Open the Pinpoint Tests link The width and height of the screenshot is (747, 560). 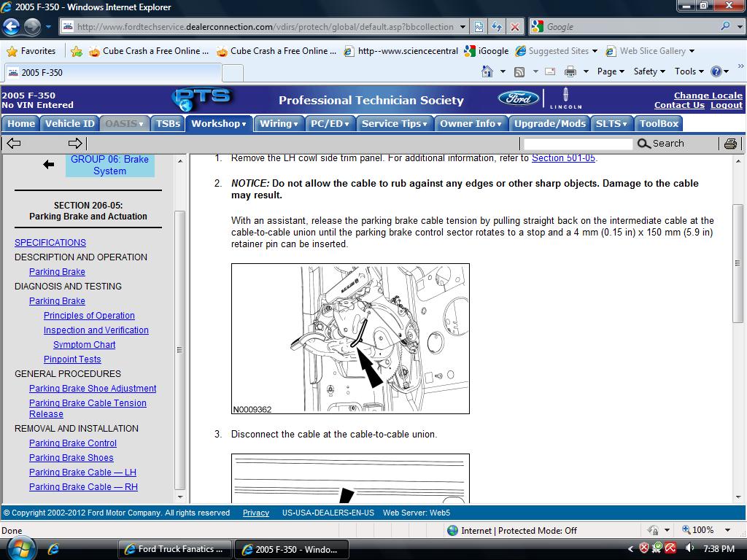[x=72, y=359]
